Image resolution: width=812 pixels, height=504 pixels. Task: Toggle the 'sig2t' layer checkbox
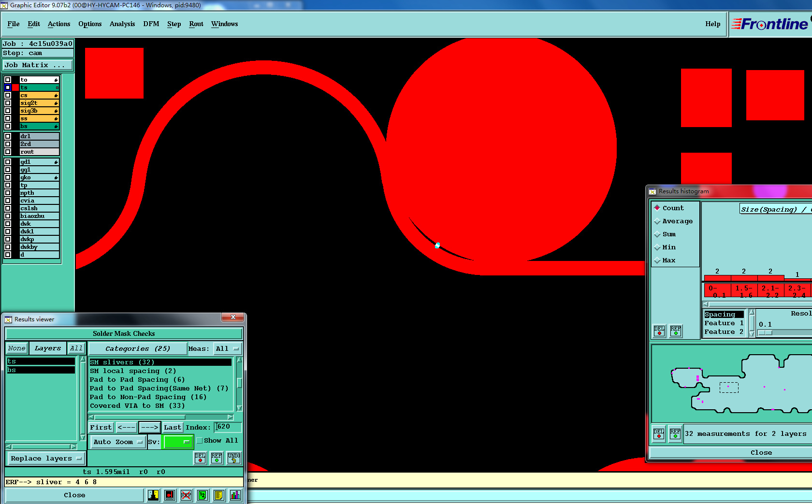[8, 103]
